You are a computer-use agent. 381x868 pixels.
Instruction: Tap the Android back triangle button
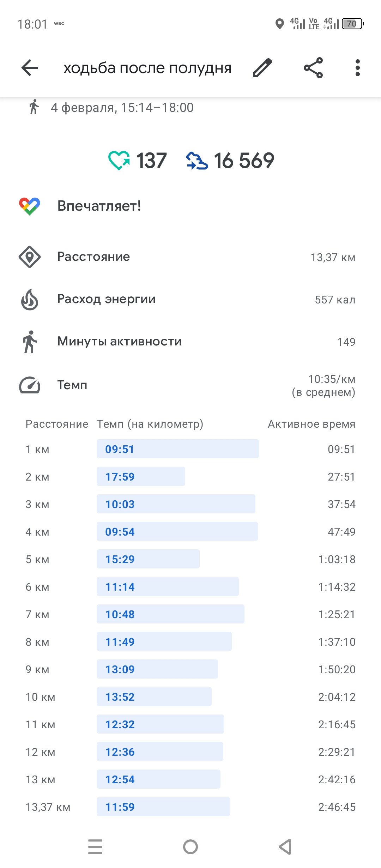click(285, 847)
